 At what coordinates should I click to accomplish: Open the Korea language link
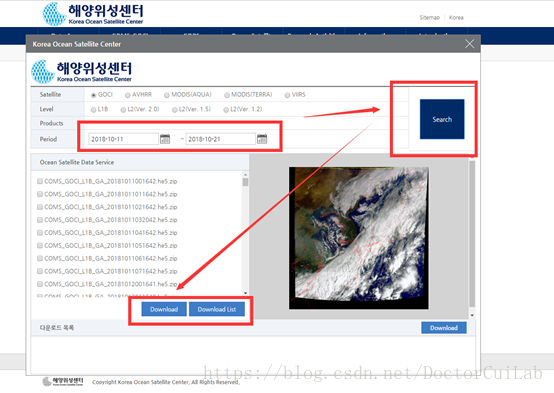pos(456,17)
